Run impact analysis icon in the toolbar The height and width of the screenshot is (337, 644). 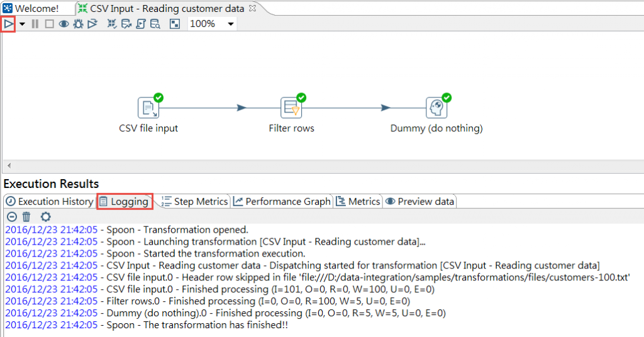coord(126,25)
